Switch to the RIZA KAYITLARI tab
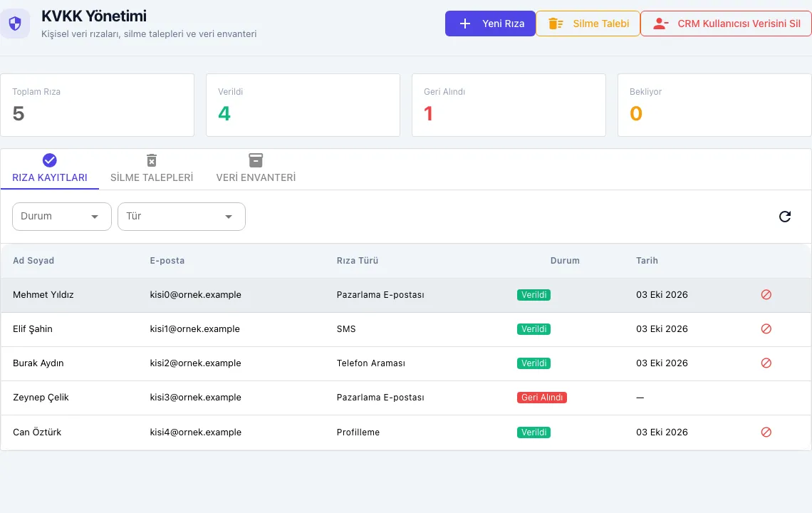The image size is (812, 513). pos(50,170)
